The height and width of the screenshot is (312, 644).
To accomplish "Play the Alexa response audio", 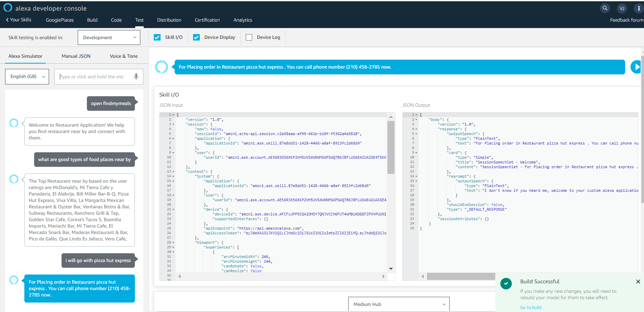I will (637, 67).
